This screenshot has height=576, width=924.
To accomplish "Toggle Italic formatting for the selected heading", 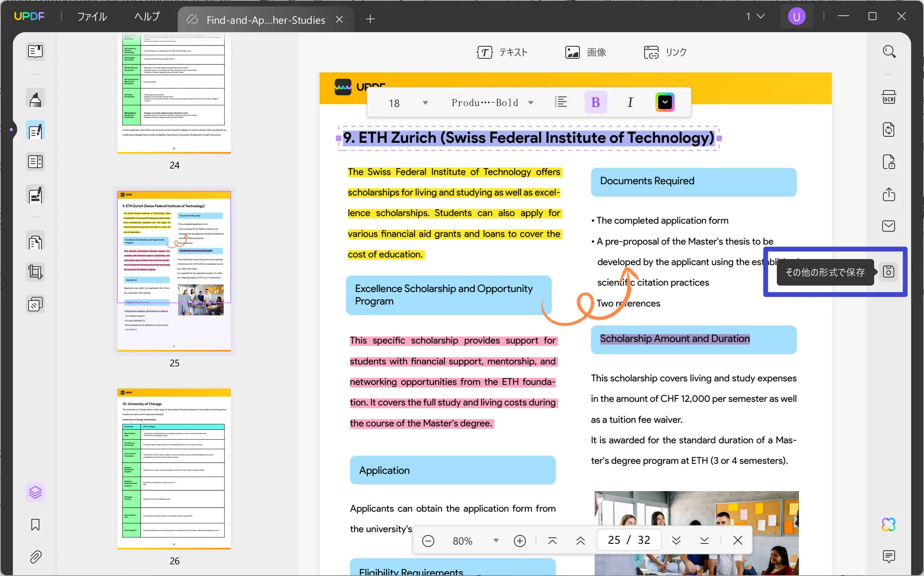I will click(630, 102).
